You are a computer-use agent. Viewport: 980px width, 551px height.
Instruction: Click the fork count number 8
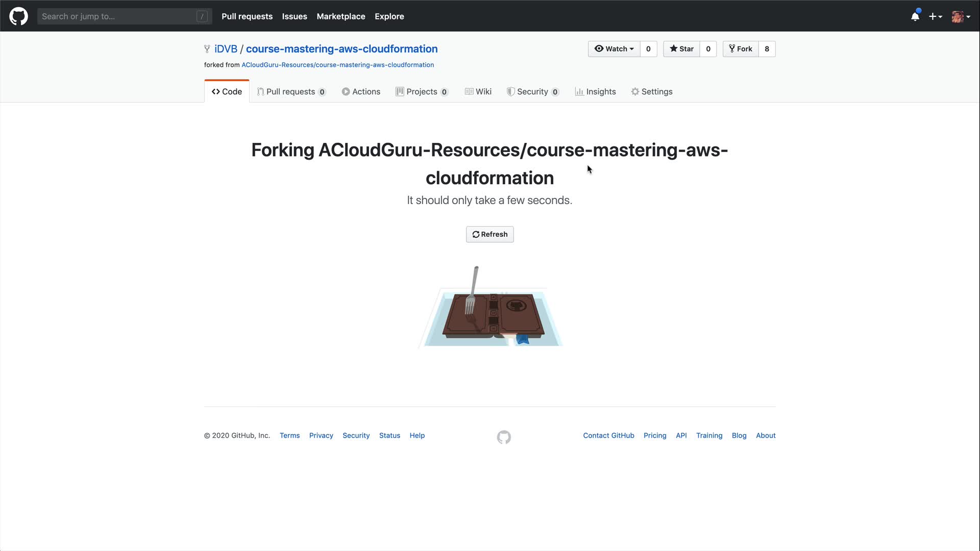point(767,49)
